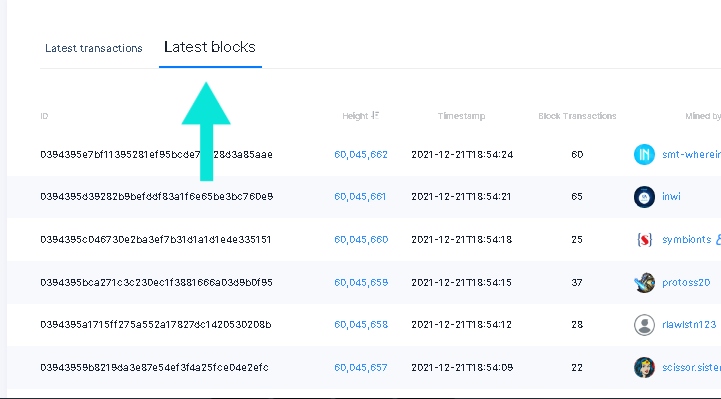Select the Latest blocks tab
The height and width of the screenshot is (399, 721).
pyautogui.click(x=210, y=47)
